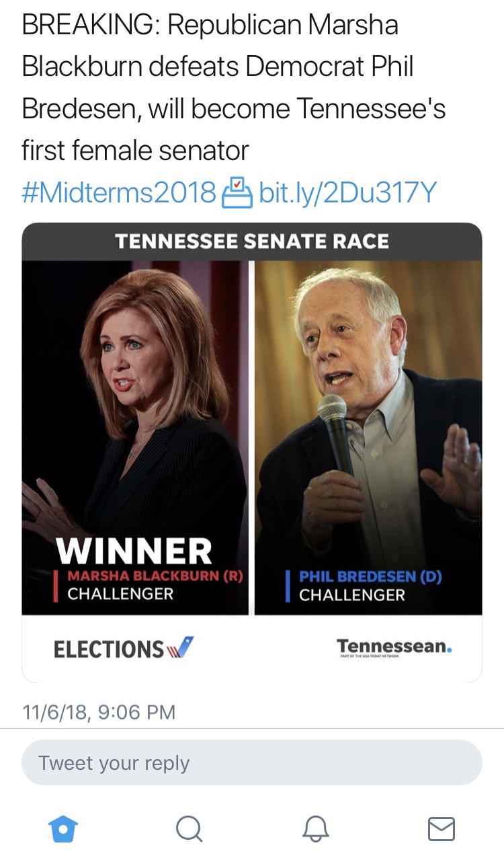
Task: Click the "MARSHA BLACKBURN (R)" caption
Action: tap(155, 576)
